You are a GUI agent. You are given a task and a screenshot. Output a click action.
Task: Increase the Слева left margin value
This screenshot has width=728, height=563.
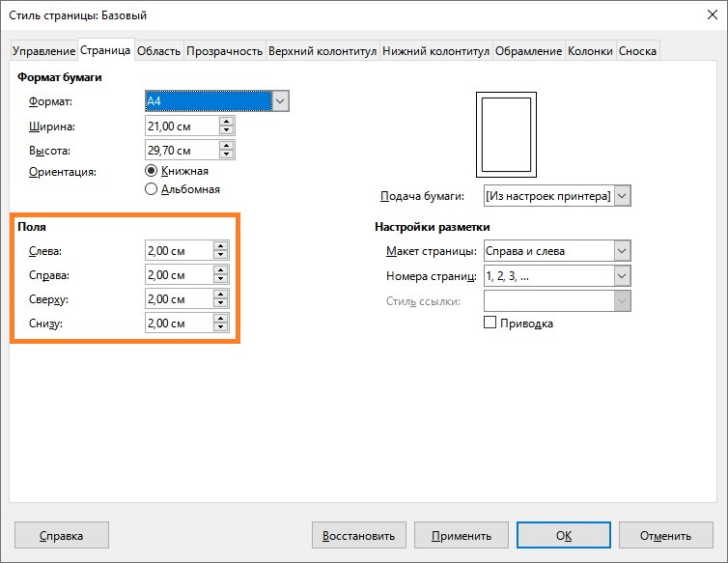point(221,246)
